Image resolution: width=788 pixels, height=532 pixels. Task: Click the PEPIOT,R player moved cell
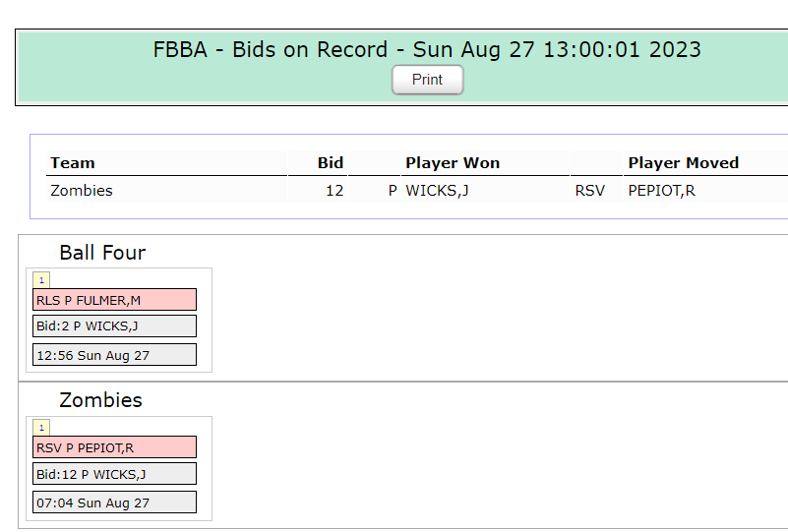(661, 191)
